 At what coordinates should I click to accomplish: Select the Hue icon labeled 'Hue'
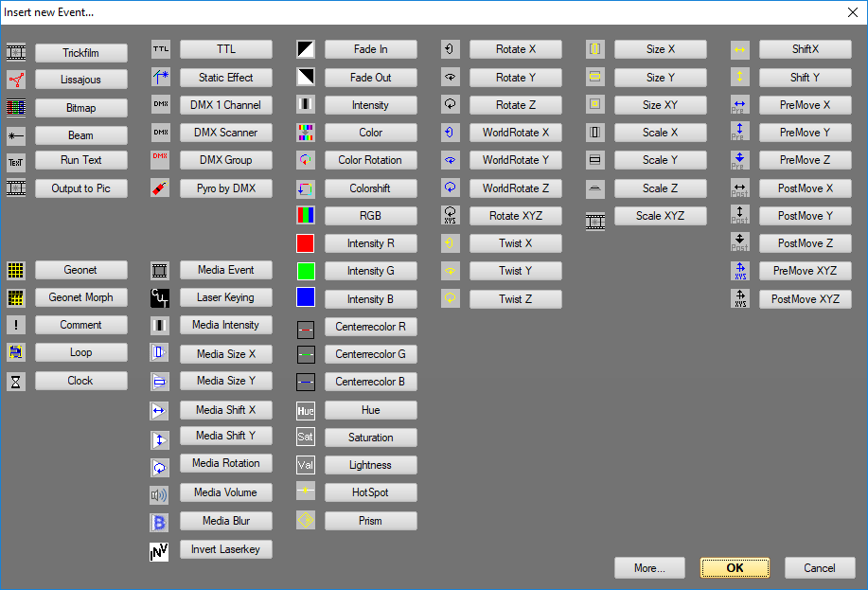point(305,409)
